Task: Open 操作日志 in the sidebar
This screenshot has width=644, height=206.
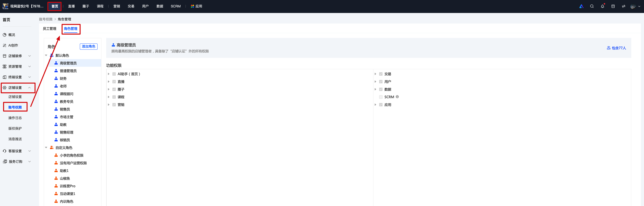Action: (15, 118)
